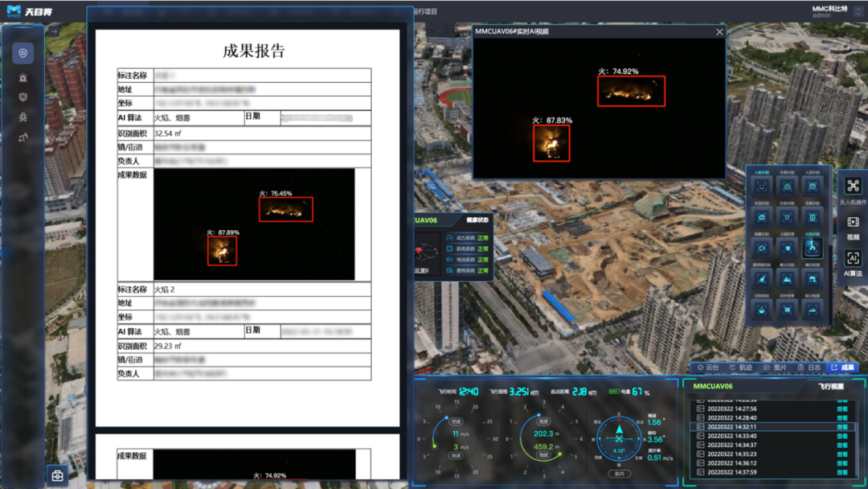Select the 20220322 14:35:23 list entry

pos(731,454)
